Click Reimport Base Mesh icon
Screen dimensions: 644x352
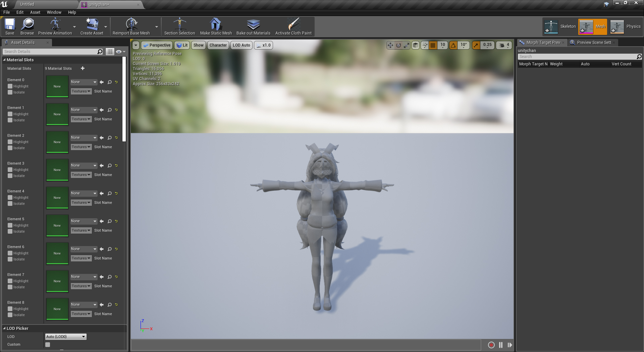[x=131, y=26]
